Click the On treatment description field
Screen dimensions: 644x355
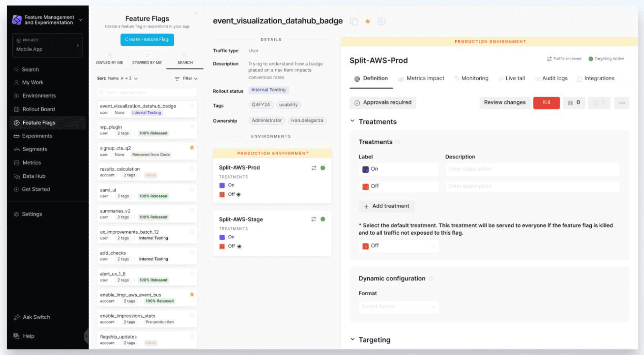(x=532, y=169)
